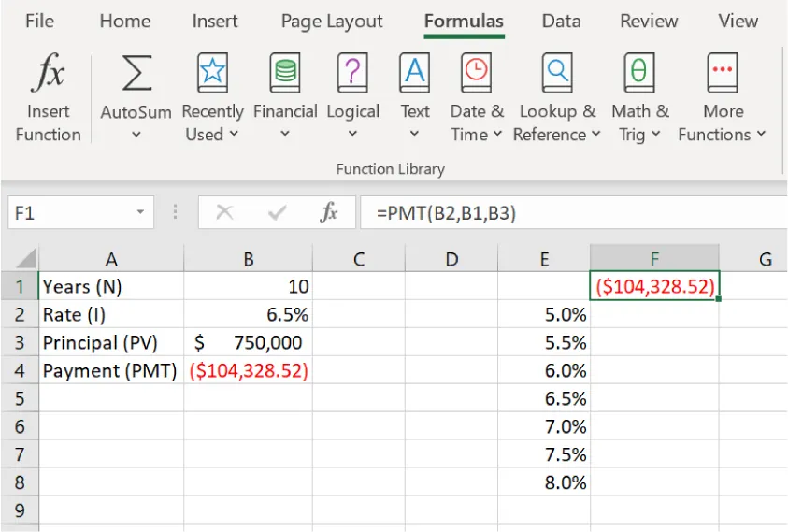The height and width of the screenshot is (532, 788).
Task: Select cell B4 with payment ($104,328.52)
Action: [x=249, y=370]
